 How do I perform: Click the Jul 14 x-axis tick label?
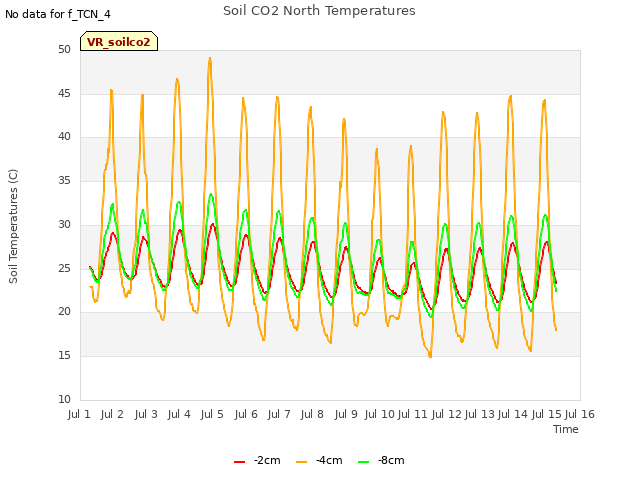click(x=513, y=414)
